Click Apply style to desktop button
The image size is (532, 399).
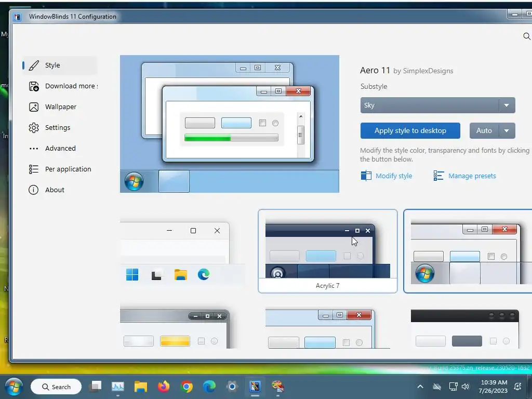click(x=410, y=130)
